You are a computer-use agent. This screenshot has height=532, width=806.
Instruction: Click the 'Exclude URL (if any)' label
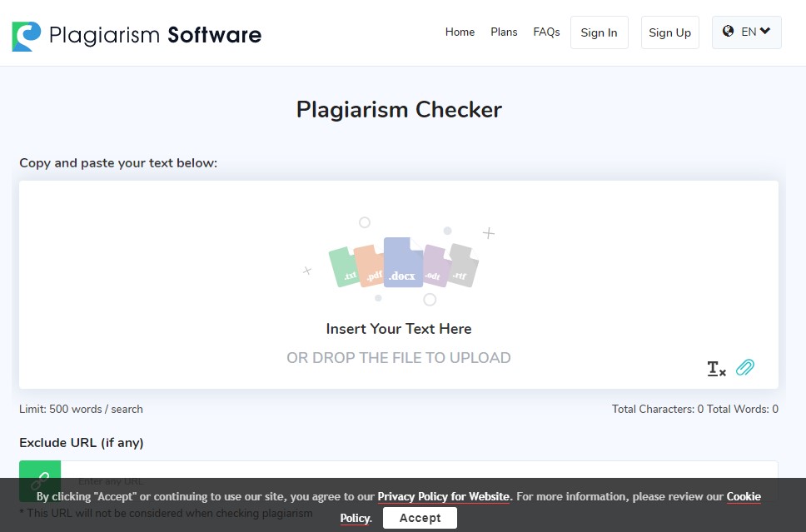coord(82,443)
